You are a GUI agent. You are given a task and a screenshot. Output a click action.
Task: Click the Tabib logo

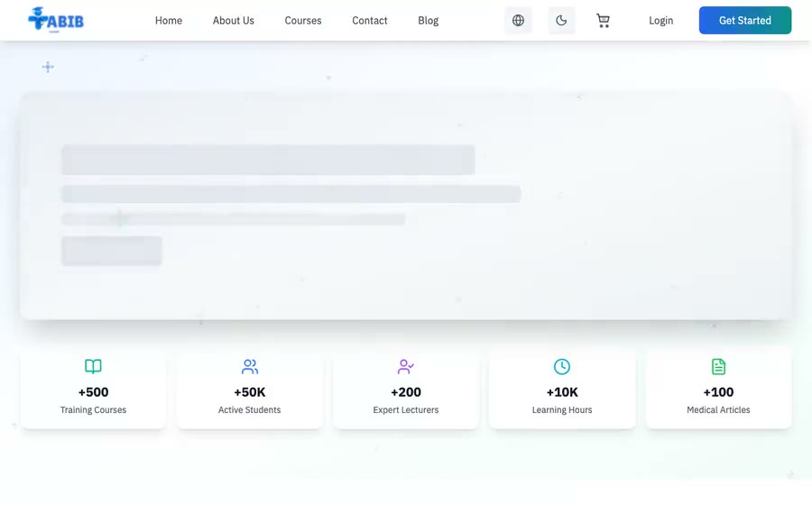point(56,20)
